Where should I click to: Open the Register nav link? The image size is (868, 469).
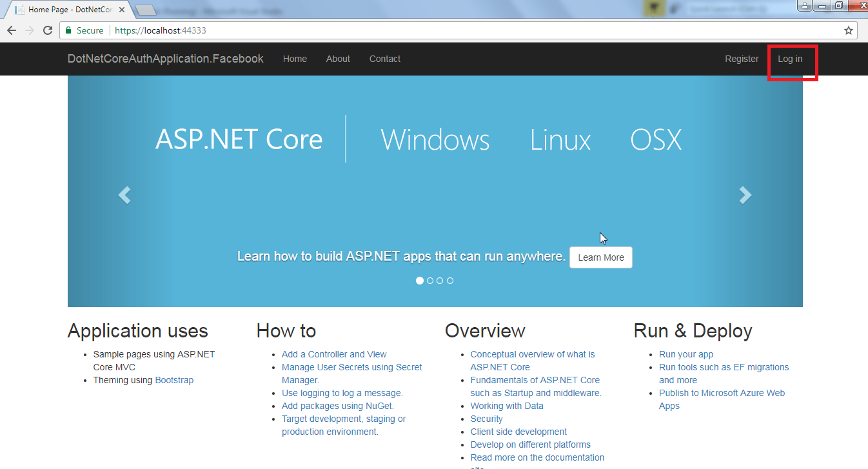coord(742,59)
